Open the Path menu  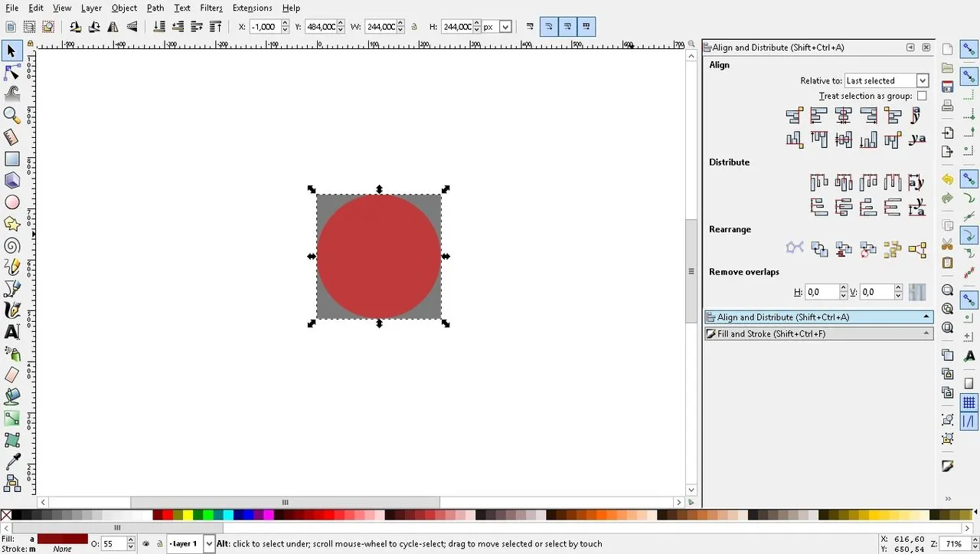click(155, 8)
